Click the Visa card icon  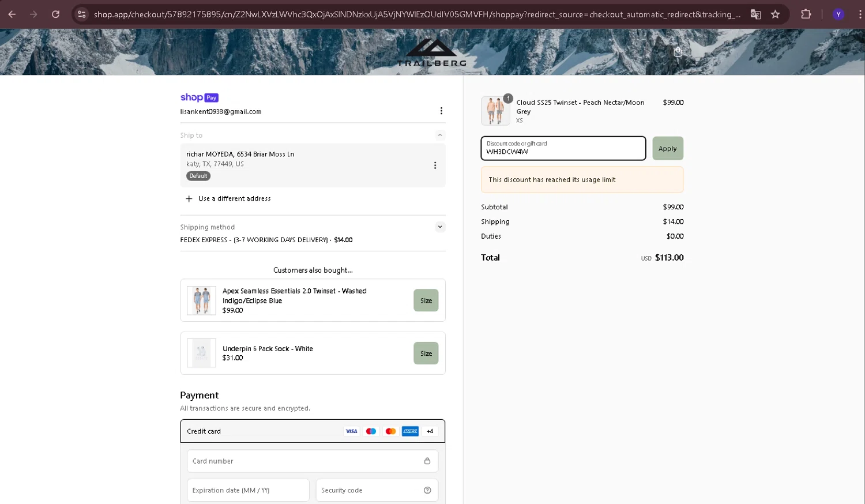click(351, 431)
